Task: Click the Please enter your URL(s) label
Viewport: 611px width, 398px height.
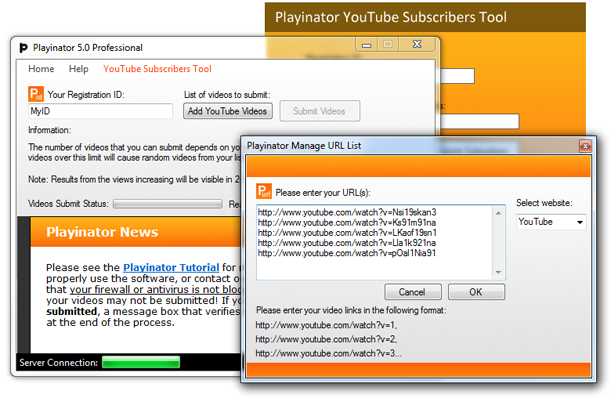Action: tap(323, 193)
